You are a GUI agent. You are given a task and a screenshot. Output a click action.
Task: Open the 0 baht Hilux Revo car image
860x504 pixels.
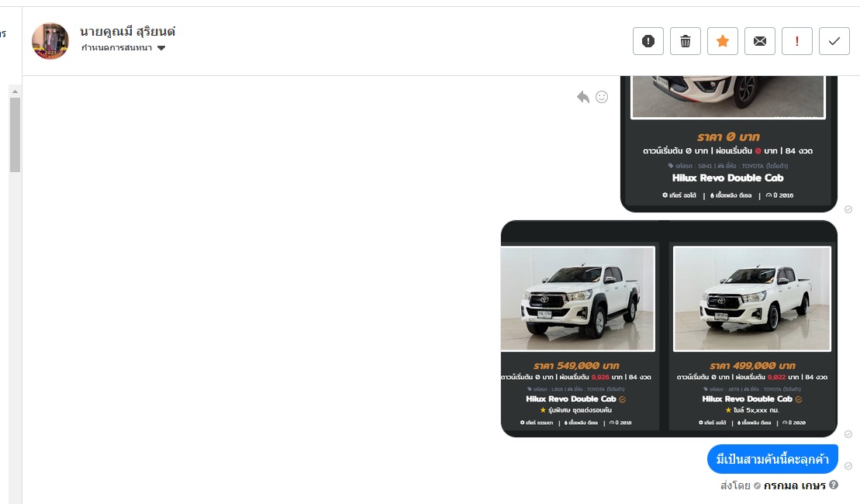click(x=728, y=97)
